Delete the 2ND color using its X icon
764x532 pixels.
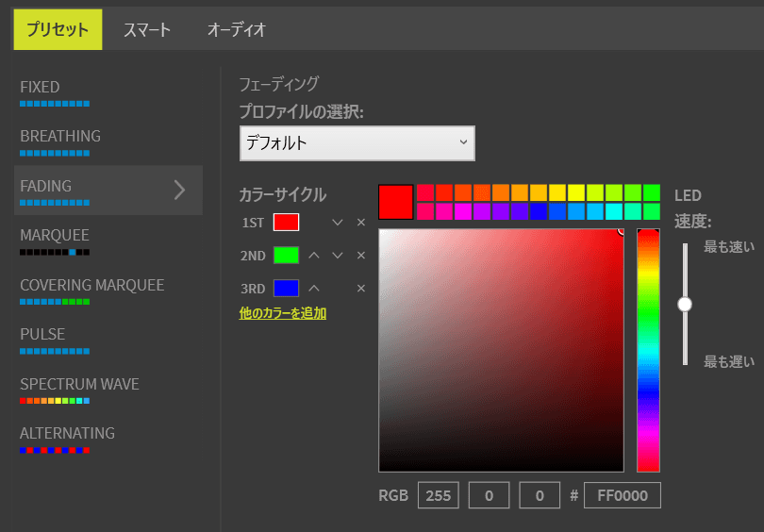pyautogui.click(x=361, y=256)
